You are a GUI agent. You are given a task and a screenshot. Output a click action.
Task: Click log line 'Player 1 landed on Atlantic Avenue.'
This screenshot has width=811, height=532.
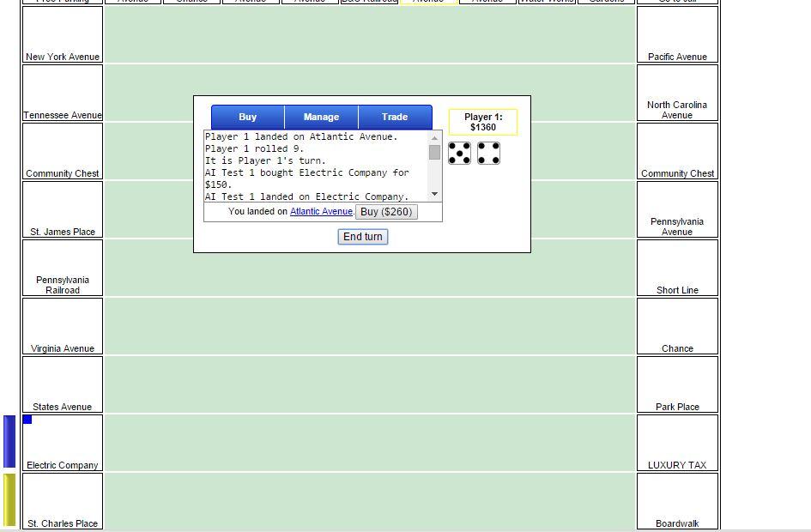pos(301,137)
